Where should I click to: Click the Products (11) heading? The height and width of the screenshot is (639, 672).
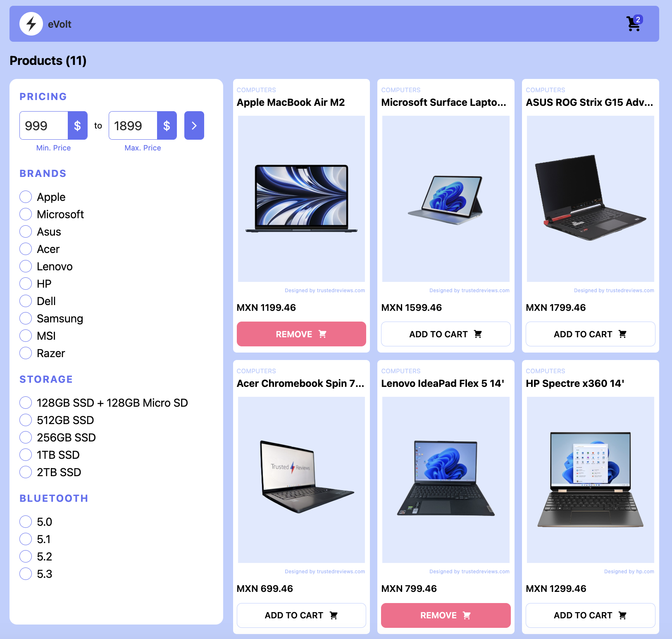click(x=48, y=60)
